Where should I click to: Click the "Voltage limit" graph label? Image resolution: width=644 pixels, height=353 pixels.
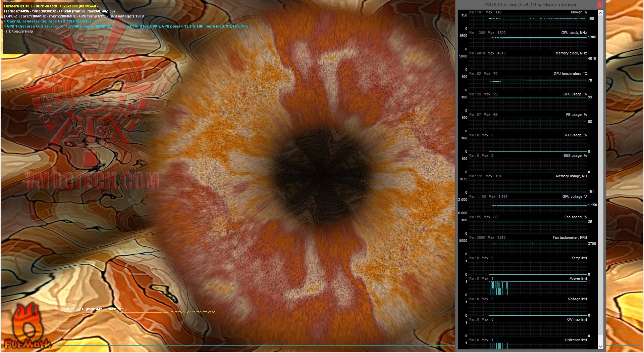pyautogui.click(x=577, y=299)
